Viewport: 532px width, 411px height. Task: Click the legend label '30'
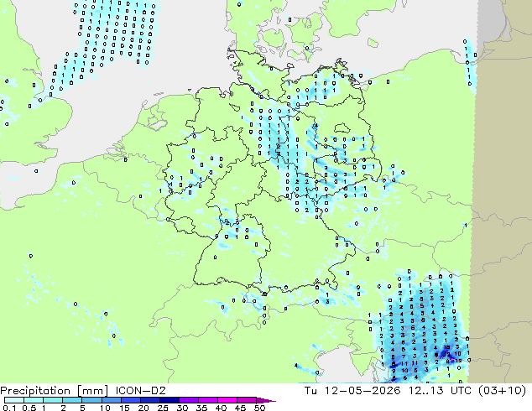[182, 408]
